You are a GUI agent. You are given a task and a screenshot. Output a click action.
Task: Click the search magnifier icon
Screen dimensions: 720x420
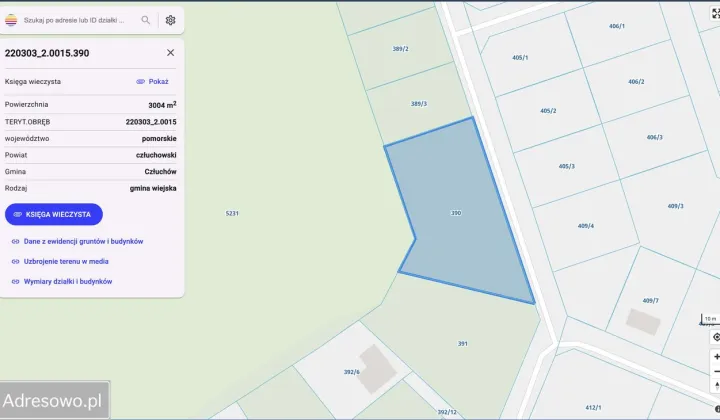click(146, 20)
